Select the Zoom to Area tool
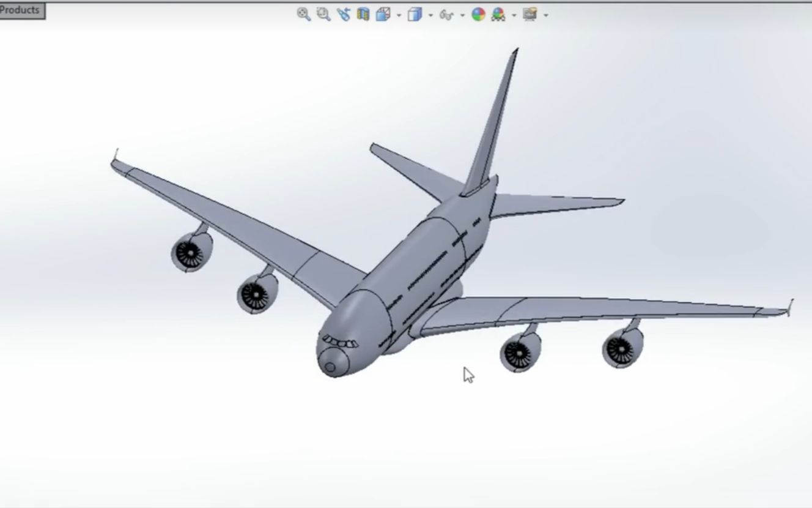Image resolution: width=812 pixels, height=508 pixels. (x=323, y=14)
